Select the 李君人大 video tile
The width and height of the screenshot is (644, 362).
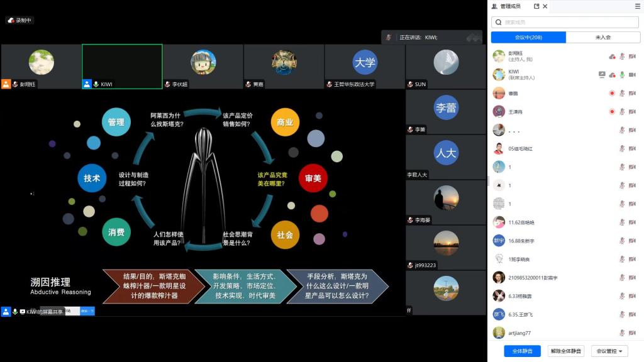click(x=446, y=156)
